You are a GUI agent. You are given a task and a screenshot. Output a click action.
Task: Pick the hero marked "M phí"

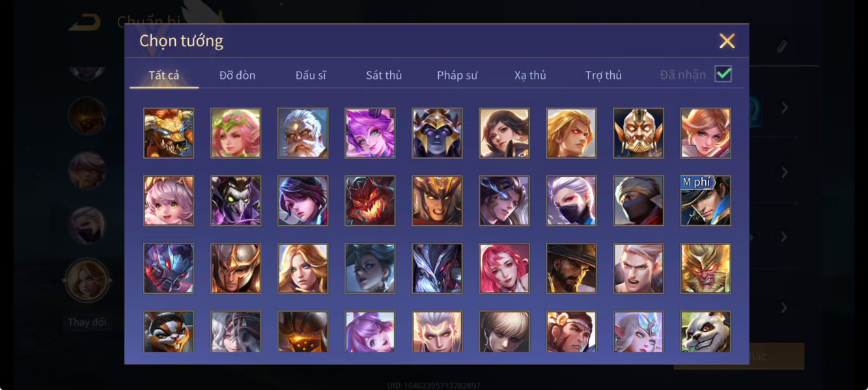click(706, 201)
